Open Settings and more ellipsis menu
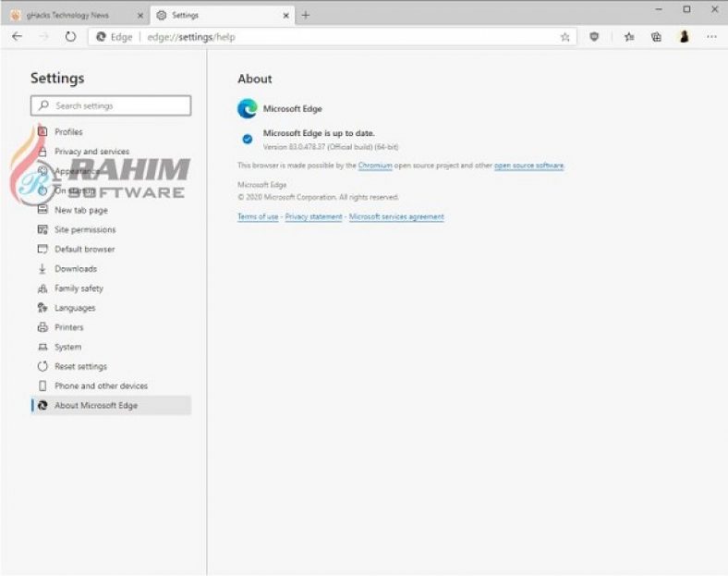 pos(711,37)
